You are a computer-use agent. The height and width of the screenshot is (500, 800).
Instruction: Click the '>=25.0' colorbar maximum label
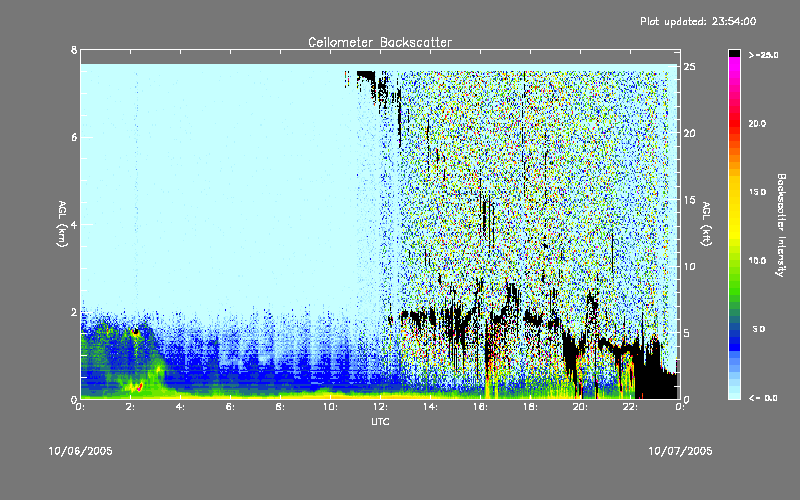pyautogui.click(x=763, y=55)
